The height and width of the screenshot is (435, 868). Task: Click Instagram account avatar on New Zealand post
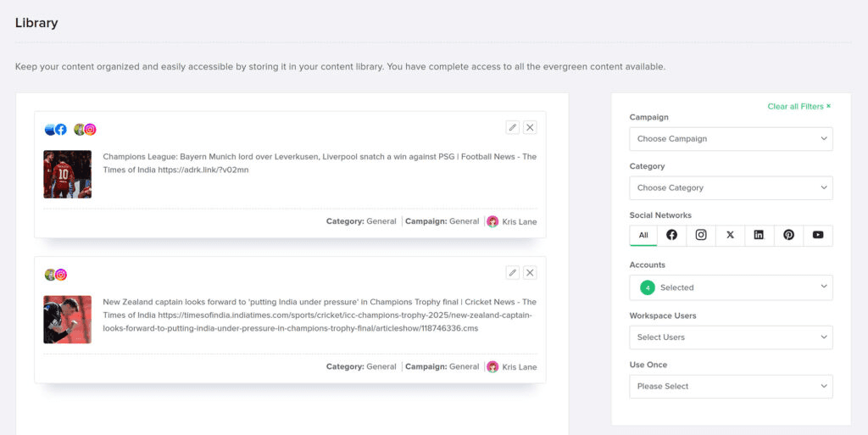(x=56, y=275)
